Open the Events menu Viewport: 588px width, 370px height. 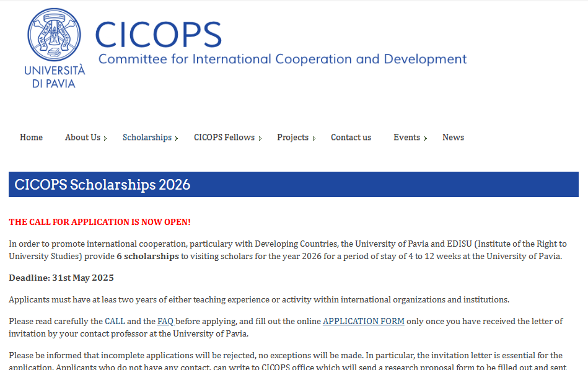[x=406, y=138]
